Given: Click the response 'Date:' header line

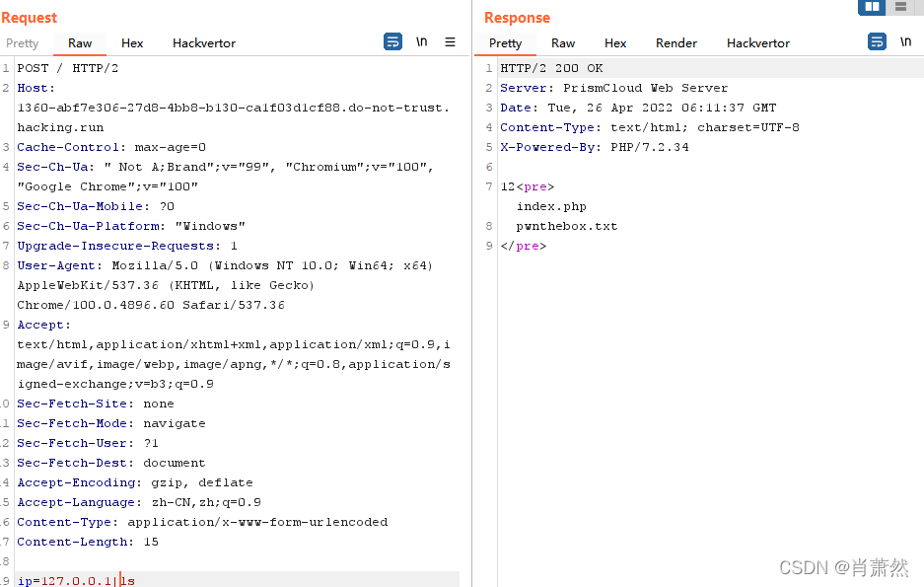Looking at the screenshot, I should coord(638,108).
